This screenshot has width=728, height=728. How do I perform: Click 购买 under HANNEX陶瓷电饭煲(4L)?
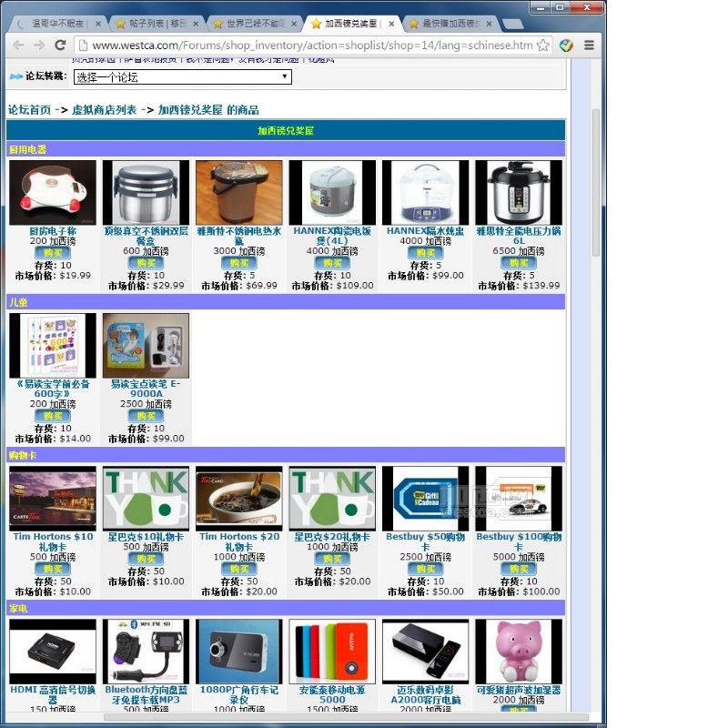(332, 263)
